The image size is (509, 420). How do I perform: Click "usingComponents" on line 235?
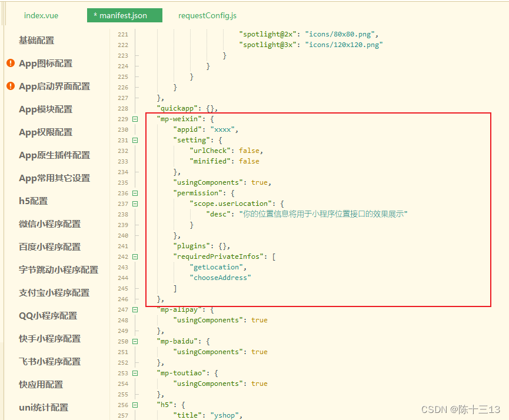coord(208,182)
